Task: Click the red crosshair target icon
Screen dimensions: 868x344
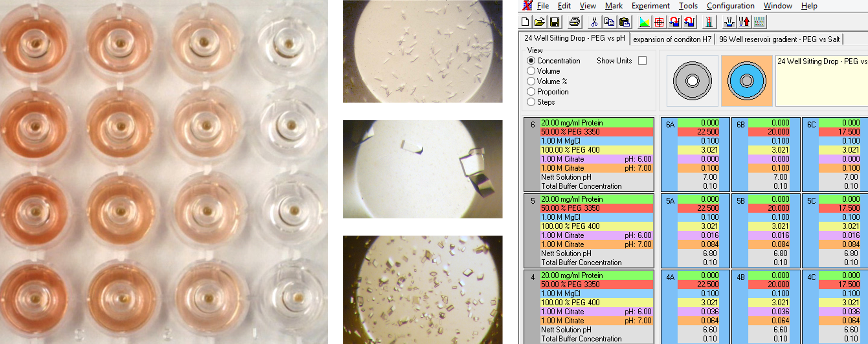Action: coord(659,22)
